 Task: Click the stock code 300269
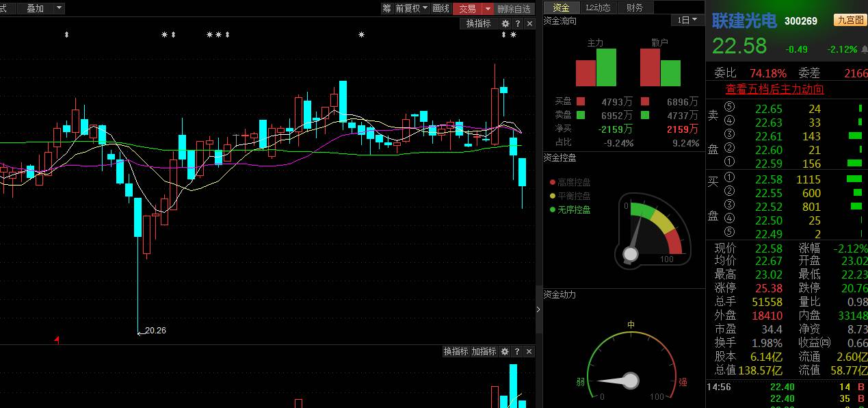point(801,21)
